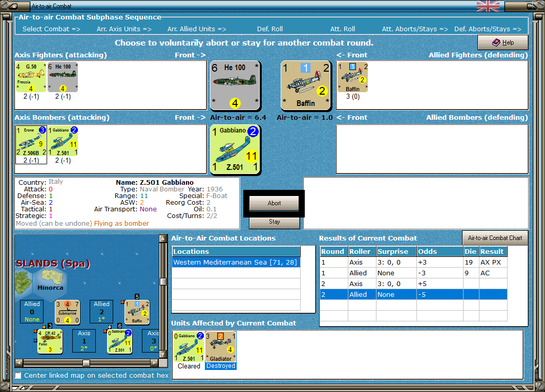Click the Def. Roll subphase step
This screenshot has width=545, height=392.
(x=270, y=29)
